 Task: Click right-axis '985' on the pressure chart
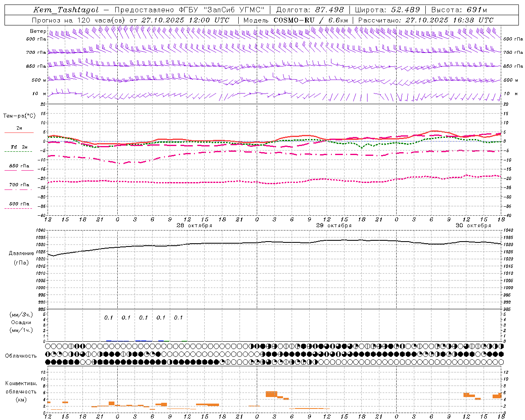coord(507,310)
